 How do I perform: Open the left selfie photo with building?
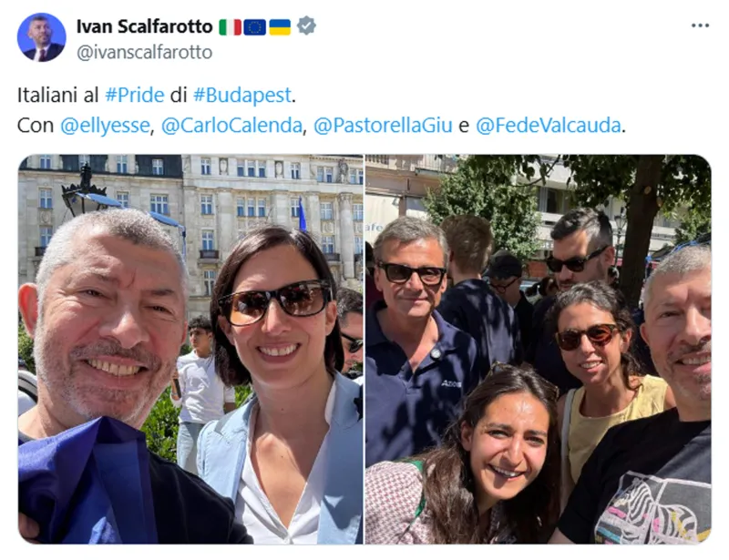(x=190, y=349)
